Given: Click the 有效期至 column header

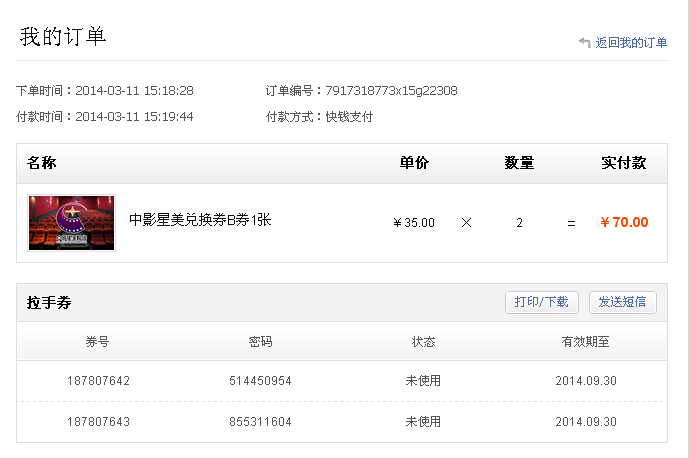Looking at the screenshot, I should (585, 341).
